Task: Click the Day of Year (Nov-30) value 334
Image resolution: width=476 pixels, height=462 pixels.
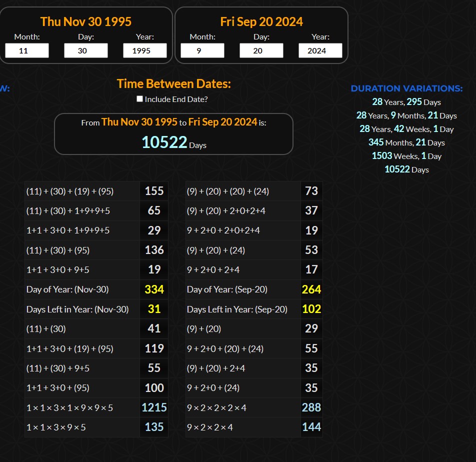Action: (154, 289)
